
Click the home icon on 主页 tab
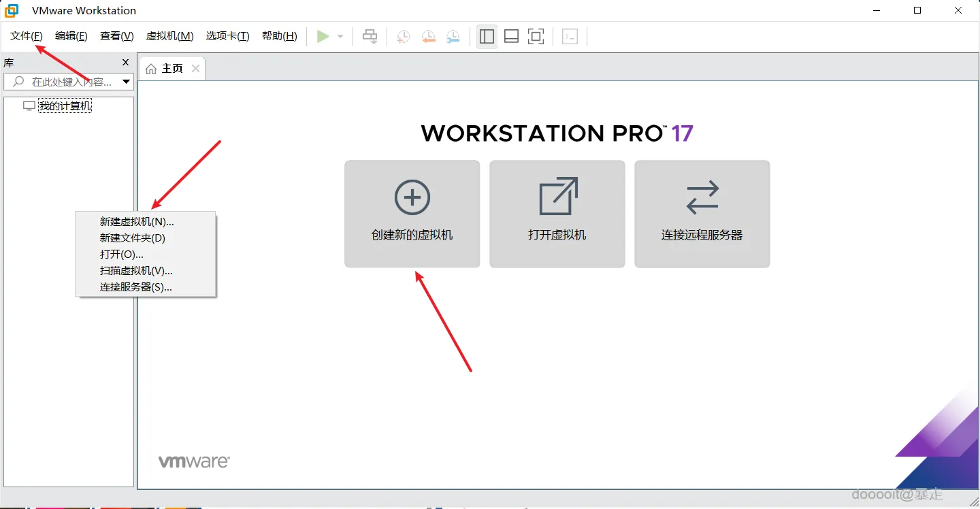coord(151,68)
